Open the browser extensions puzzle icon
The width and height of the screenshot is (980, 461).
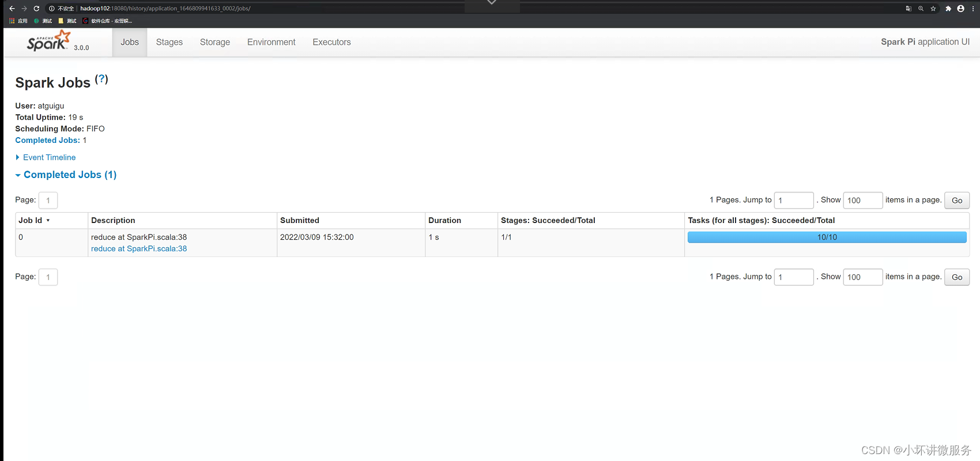pyautogui.click(x=948, y=9)
